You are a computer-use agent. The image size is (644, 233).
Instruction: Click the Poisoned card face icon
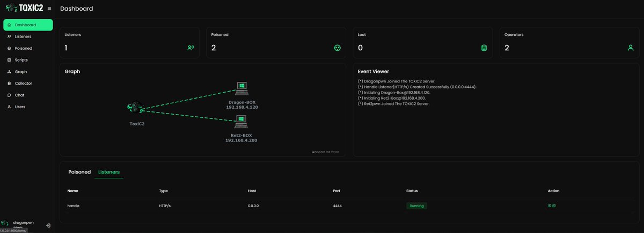click(x=337, y=48)
